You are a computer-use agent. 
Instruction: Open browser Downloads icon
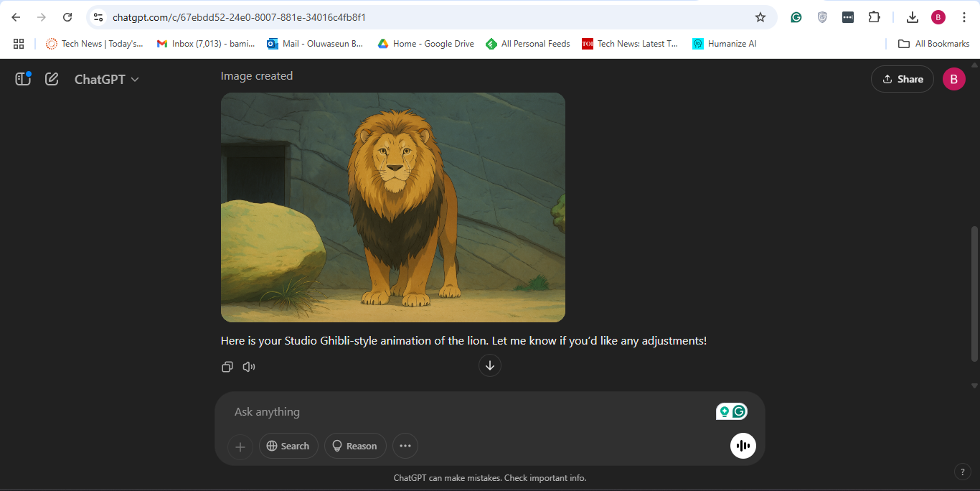[913, 17]
